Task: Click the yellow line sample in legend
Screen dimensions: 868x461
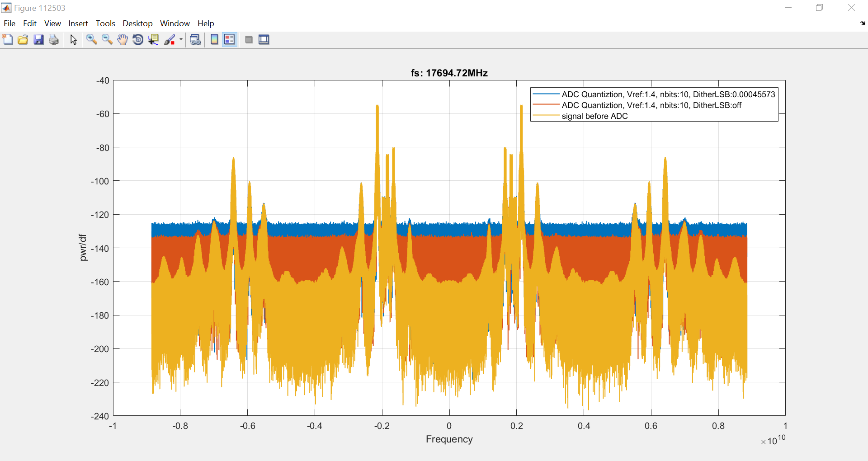Action: pos(546,116)
